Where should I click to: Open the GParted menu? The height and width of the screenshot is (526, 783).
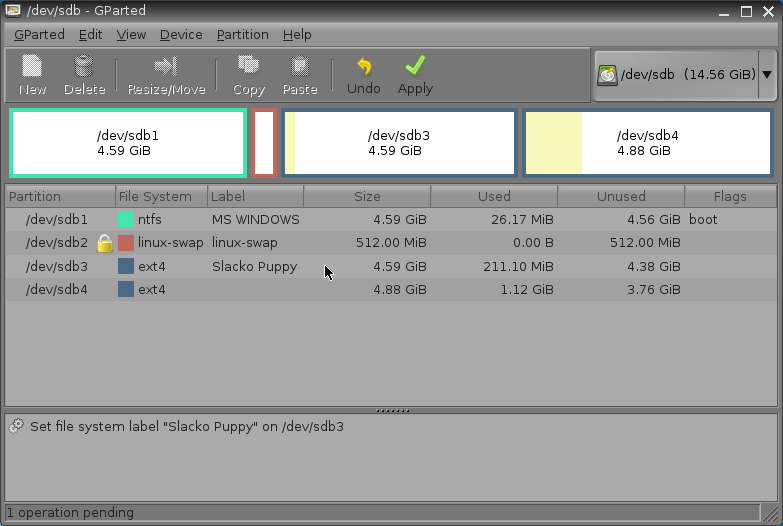tap(39, 34)
